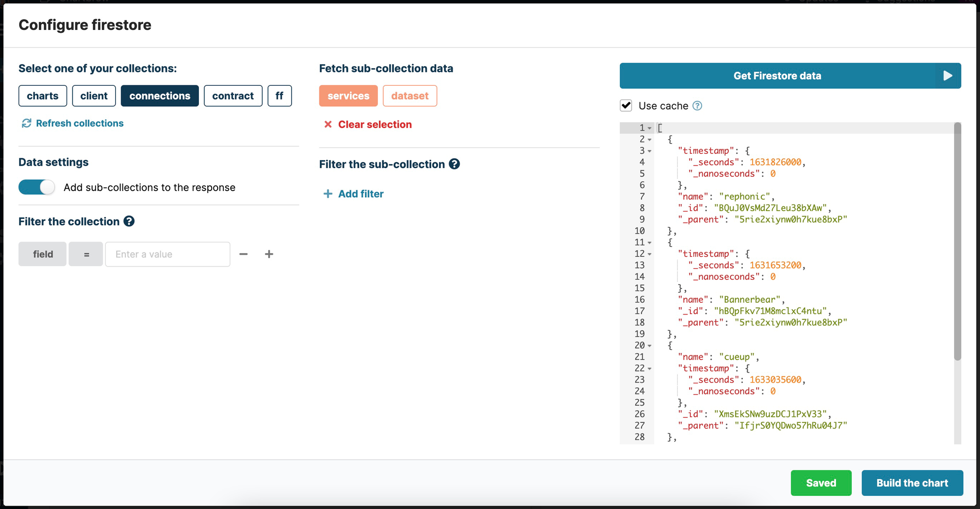Switch to the contract collection
The image size is (980, 509).
233,96
